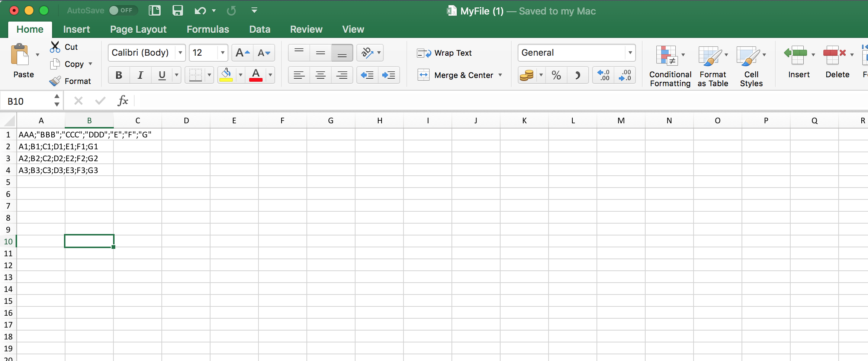The height and width of the screenshot is (361, 868).
Task: Apply percent number format
Action: coord(556,75)
